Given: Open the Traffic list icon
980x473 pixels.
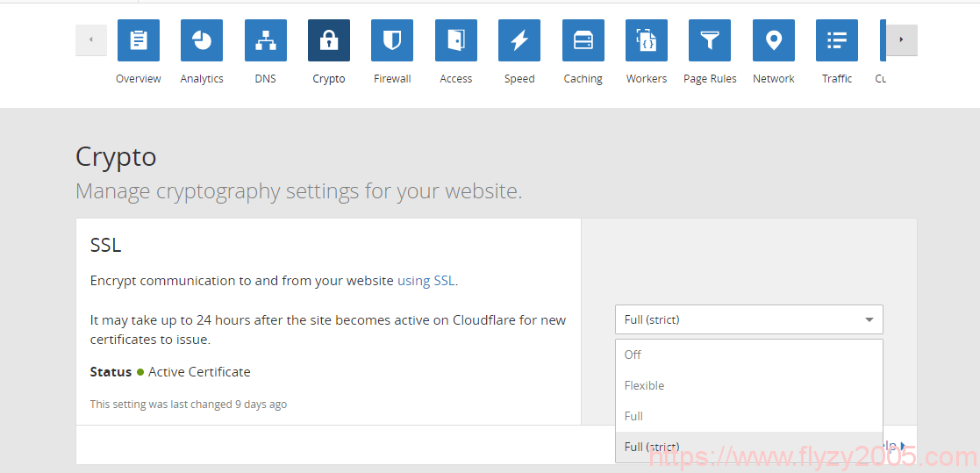Looking at the screenshot, I should click(x=837, y=40).
